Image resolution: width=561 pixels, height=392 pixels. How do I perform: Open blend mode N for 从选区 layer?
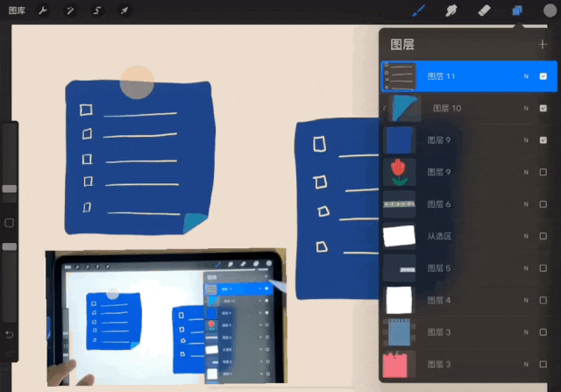pyautogui.click(x=526, y=236)
